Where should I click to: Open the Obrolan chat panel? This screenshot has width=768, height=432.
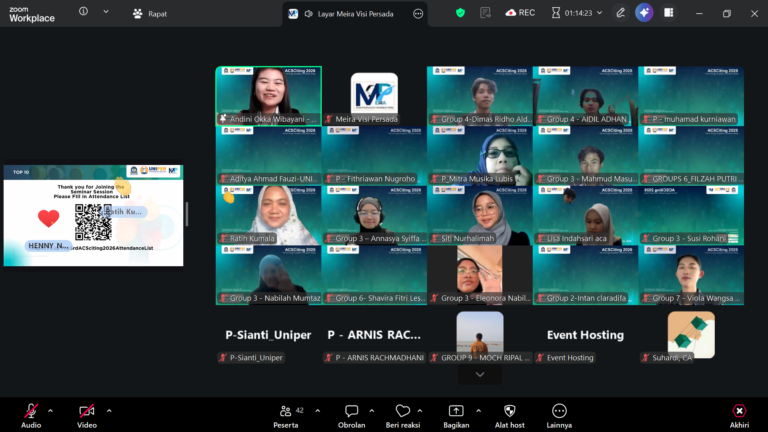351,416
